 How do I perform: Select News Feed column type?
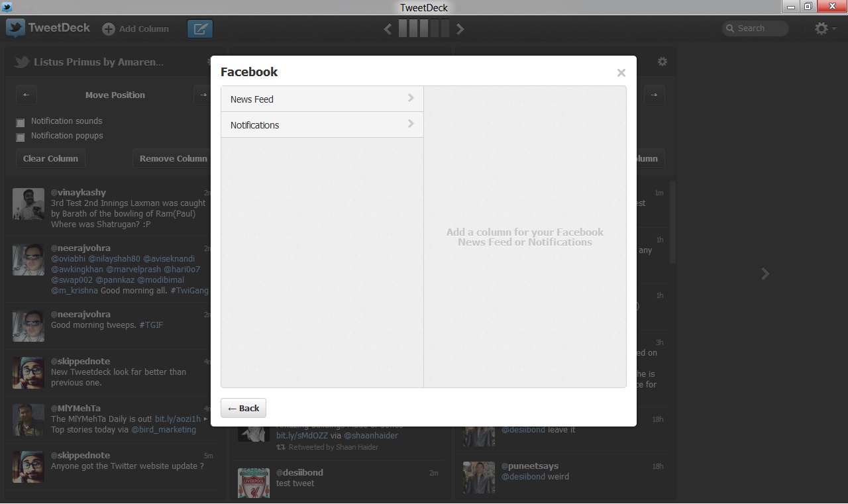(322, 99)
